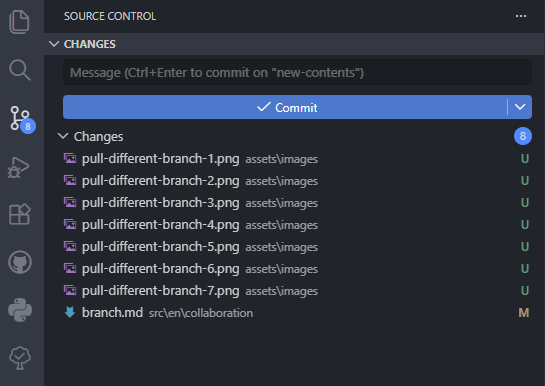Select pull-different-branch-2.png file
This screenshot has height=386, width=545.
click(x=294, y=180)
